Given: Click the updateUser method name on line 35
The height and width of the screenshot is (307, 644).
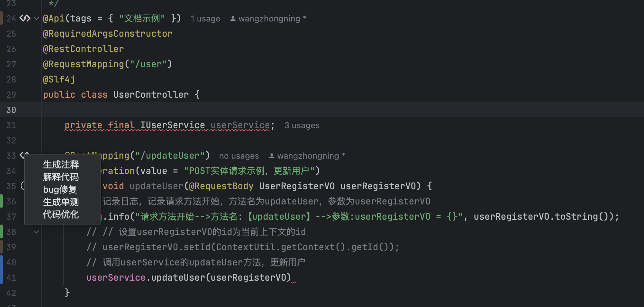Looking at the screenshot, I should coord(156,186).
